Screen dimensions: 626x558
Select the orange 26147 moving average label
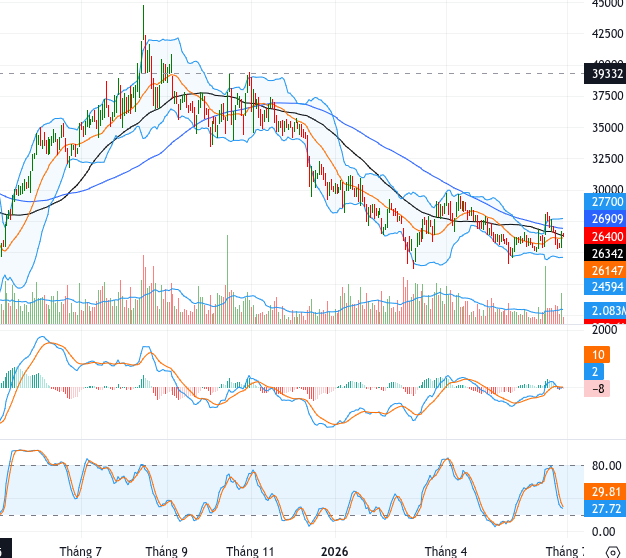point(605,271)
